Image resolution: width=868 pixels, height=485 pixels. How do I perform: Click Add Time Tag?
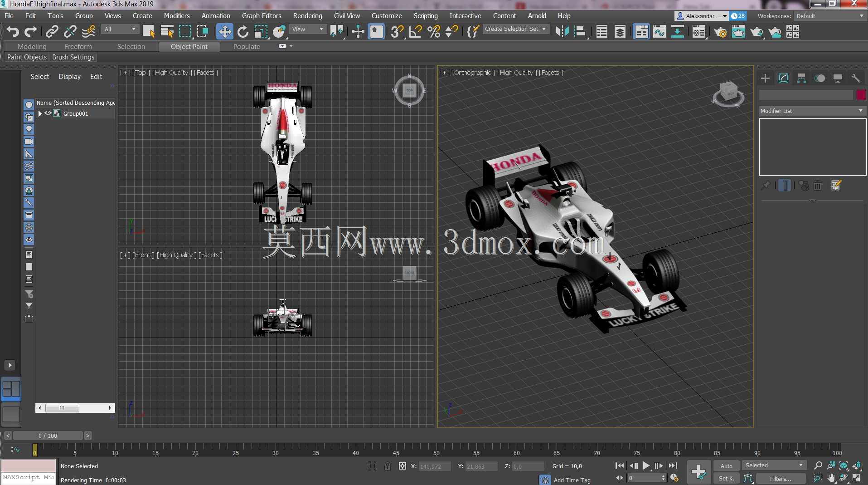[x=572, y=480]
